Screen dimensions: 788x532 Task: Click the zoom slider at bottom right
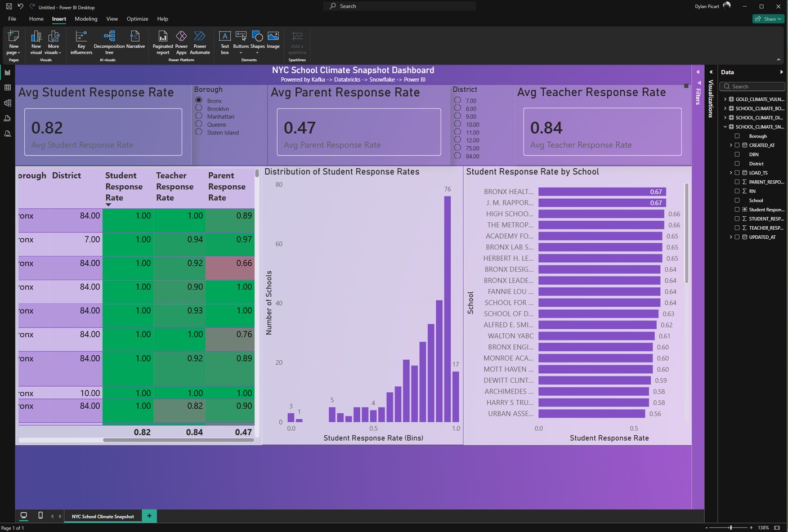tap(730, 527)
